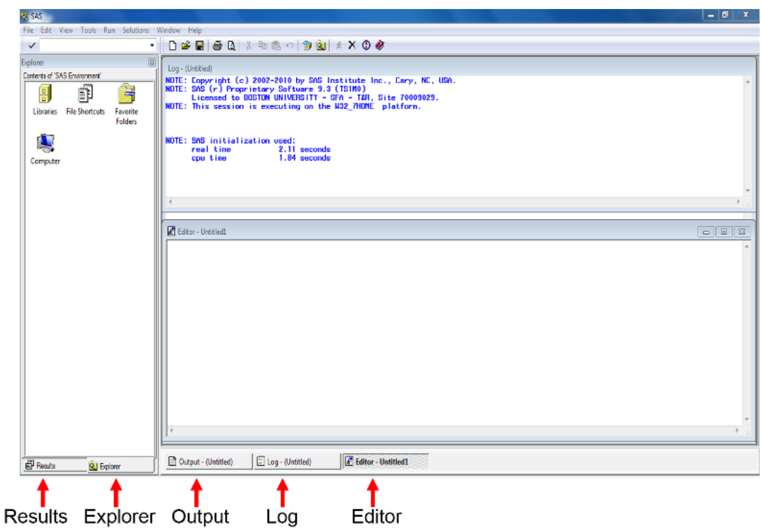Click the command bar checkmark button
Viewport: 761px width, 532px height.
[x=32, y=46]
